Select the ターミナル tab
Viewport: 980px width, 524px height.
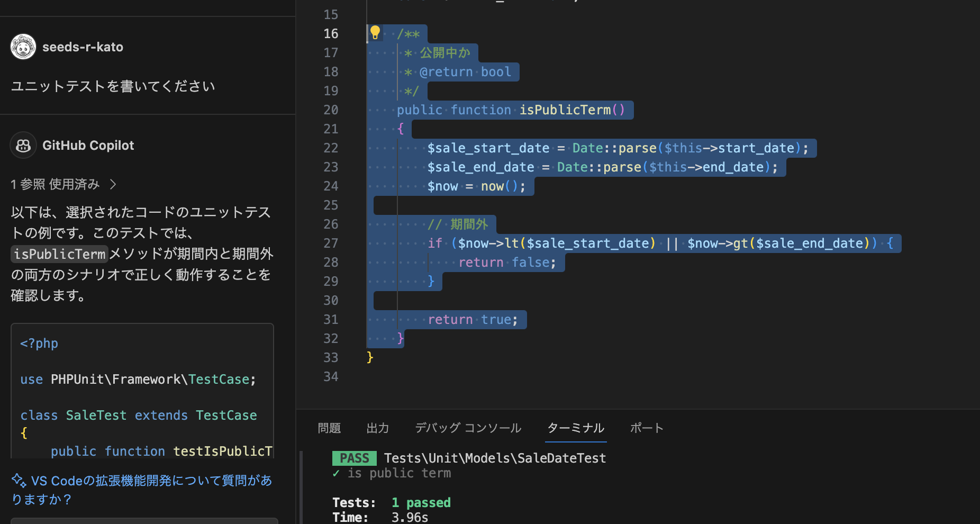576,428
